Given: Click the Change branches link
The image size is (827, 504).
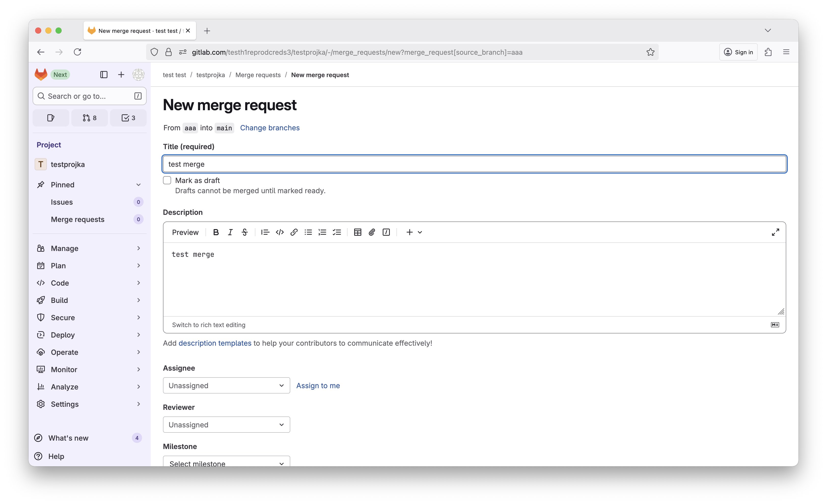Looking at the screenshot, I should [x=269, y=128].
